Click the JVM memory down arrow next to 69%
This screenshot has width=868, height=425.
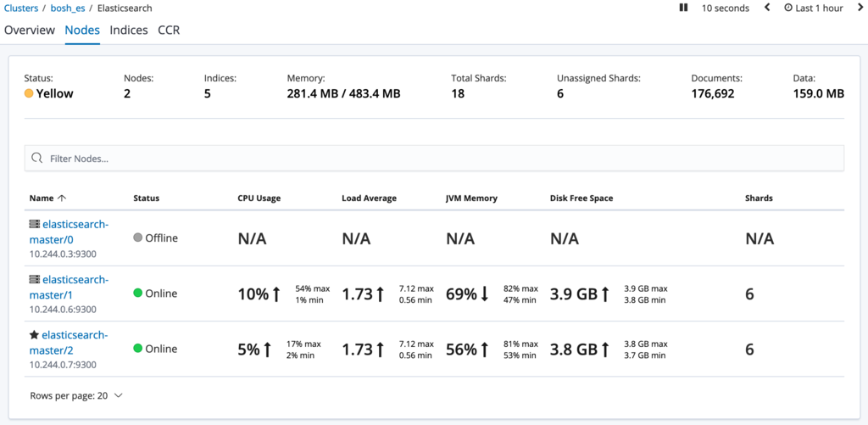484,294
